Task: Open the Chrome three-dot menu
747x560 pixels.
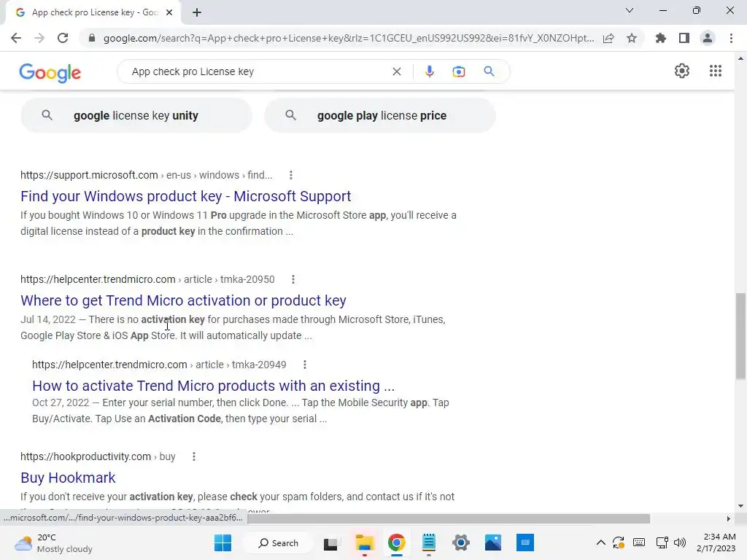Action: [731, 38]
